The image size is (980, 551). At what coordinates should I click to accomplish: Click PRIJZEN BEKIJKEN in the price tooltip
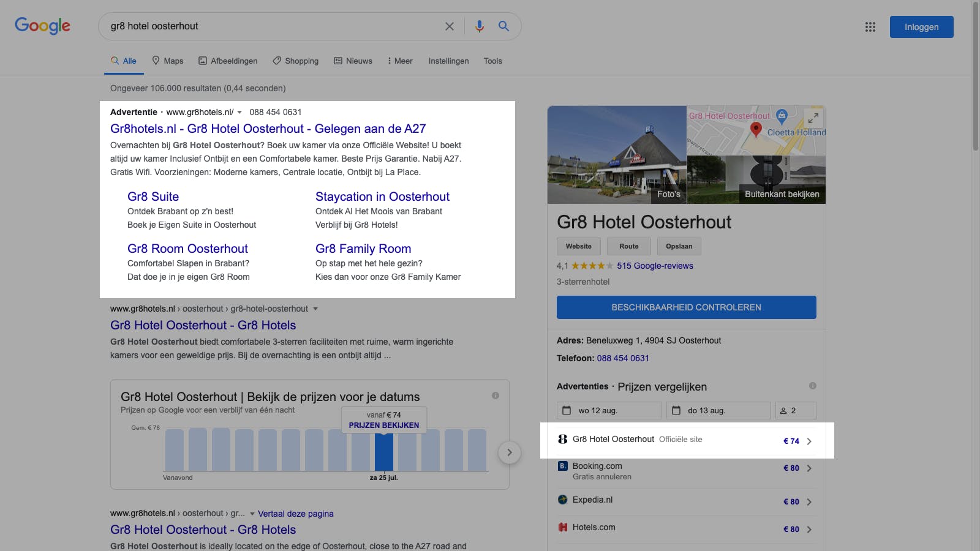[x=384, y=425]
